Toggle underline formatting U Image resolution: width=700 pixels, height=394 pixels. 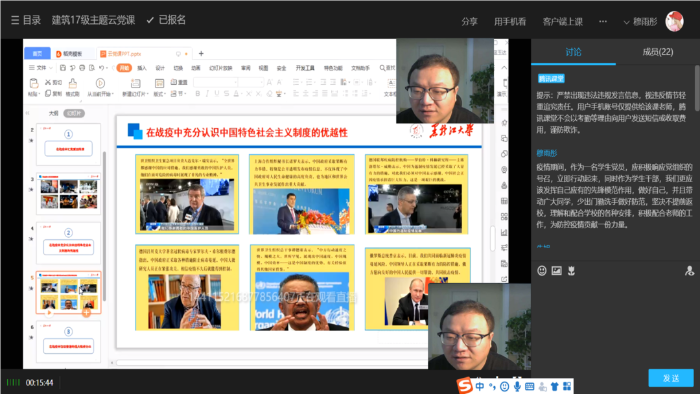(x=217, y=94)
